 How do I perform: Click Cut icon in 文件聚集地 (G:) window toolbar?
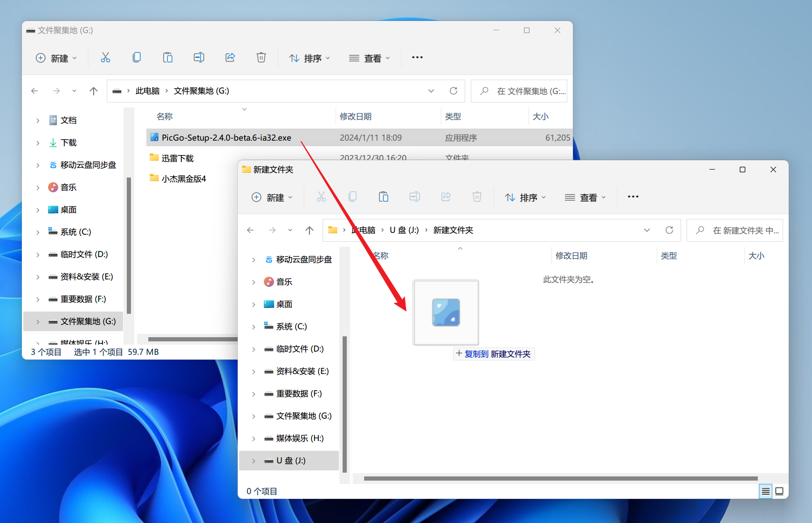pyautogui.click(x=105, y=58)
